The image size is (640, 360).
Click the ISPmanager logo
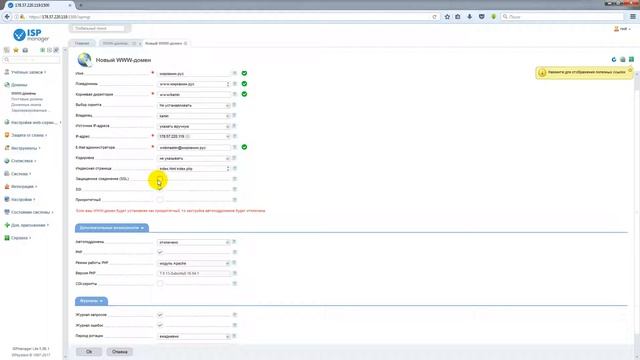tap(31, 35)
